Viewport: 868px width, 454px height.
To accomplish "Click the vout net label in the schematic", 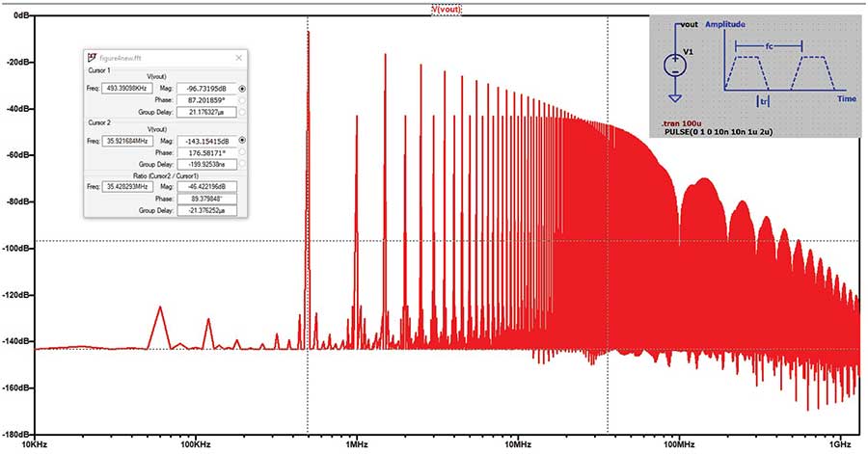I will [689, 24].
